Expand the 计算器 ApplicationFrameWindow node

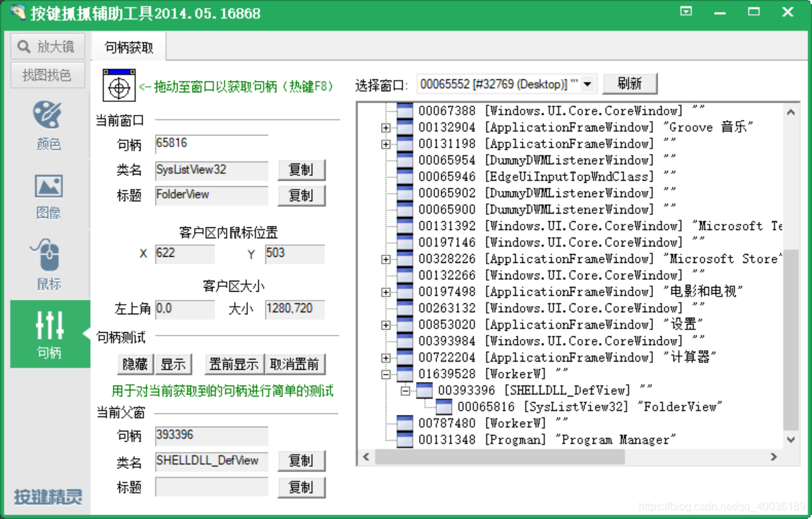coord(387,357)
